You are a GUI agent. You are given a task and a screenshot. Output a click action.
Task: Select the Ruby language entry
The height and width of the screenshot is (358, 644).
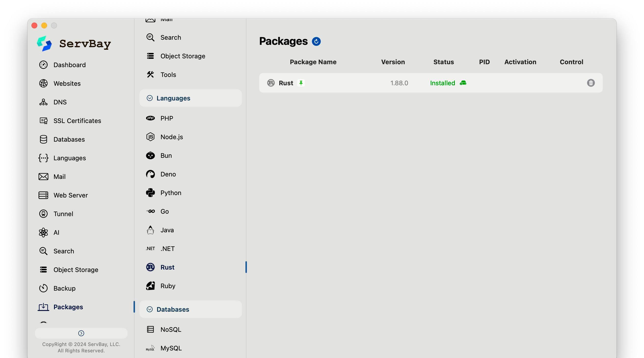click(x=167, y=286)
